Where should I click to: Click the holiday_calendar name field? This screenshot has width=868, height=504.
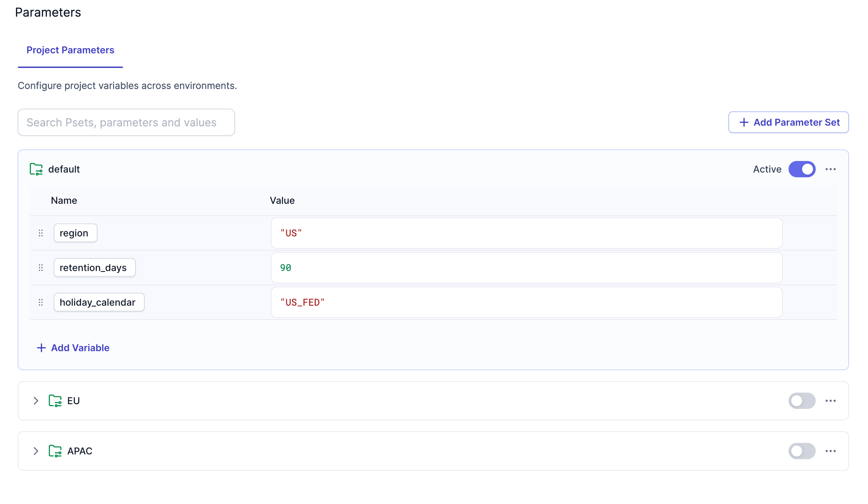click(99, 302)
